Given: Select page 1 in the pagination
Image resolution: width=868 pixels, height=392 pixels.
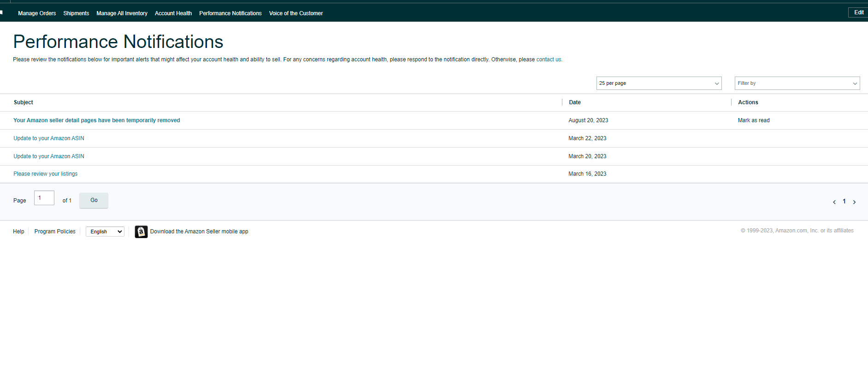Looking at the screenshot, I should [844, 202].
